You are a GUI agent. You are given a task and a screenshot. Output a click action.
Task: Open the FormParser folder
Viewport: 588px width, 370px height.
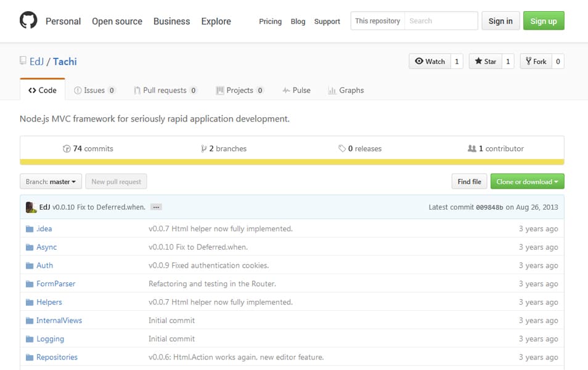[x=56, y=284]
